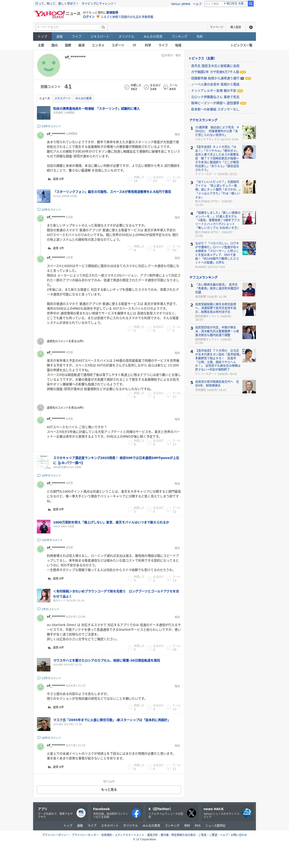Open the 有料 tab in nav bar
The width and height of the screenshot is (289, 868).
pyautogui.click(x=199, y=37)
